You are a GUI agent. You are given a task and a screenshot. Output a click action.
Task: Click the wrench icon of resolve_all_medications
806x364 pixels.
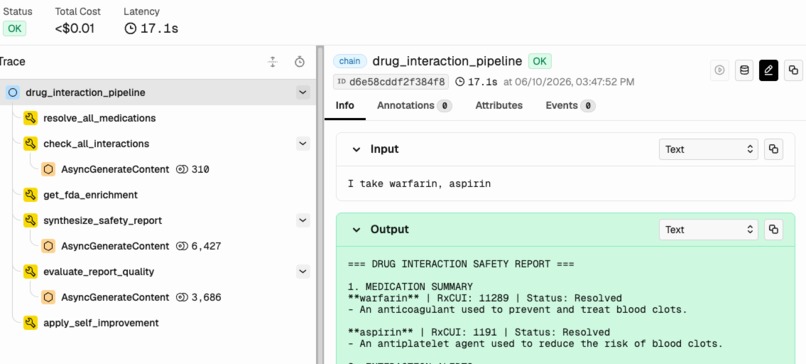pyautogui.click(x=30, y=118)
